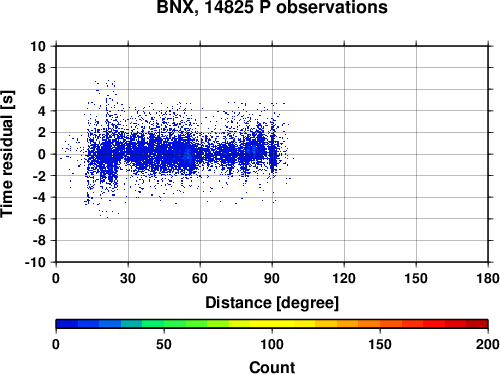Click the title "BNX, 14825 P observations"
Image resolution: width=500 pixels, height=374 pixels.
[x=272, y=7]
